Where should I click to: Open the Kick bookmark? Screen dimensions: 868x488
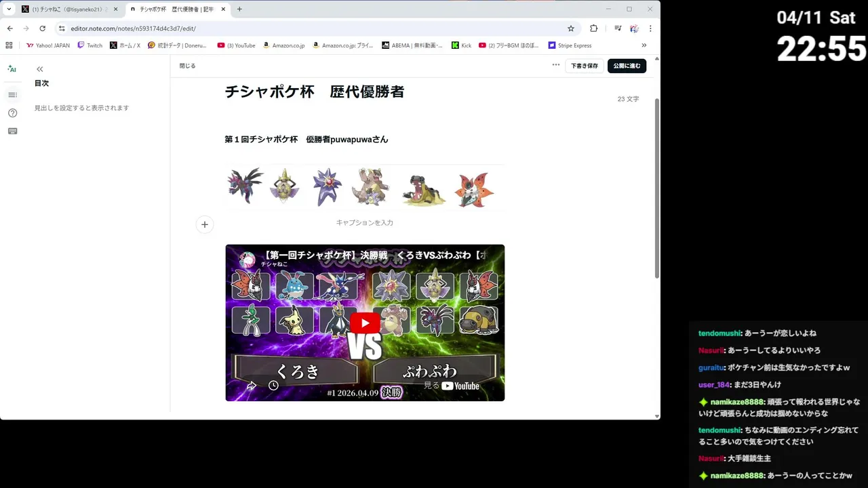click(x=461, y=45)
